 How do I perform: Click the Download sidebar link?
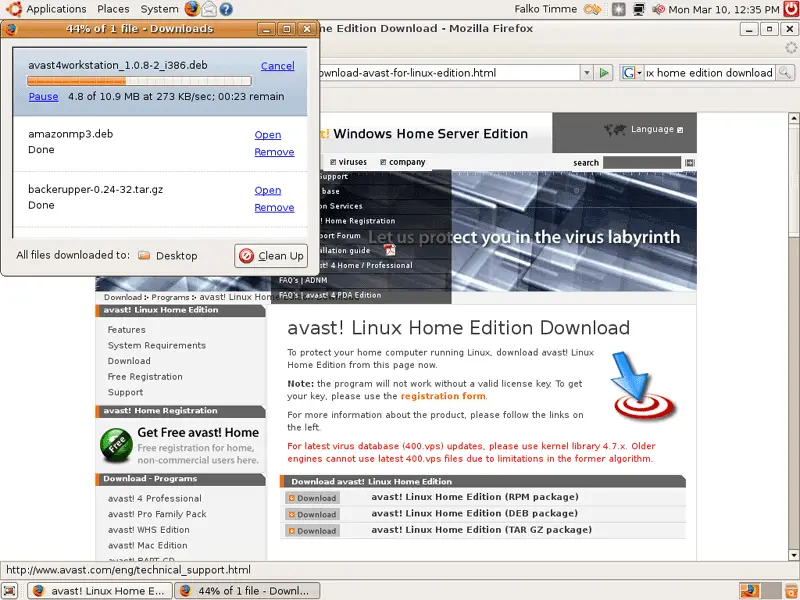[x=129, y=361]
